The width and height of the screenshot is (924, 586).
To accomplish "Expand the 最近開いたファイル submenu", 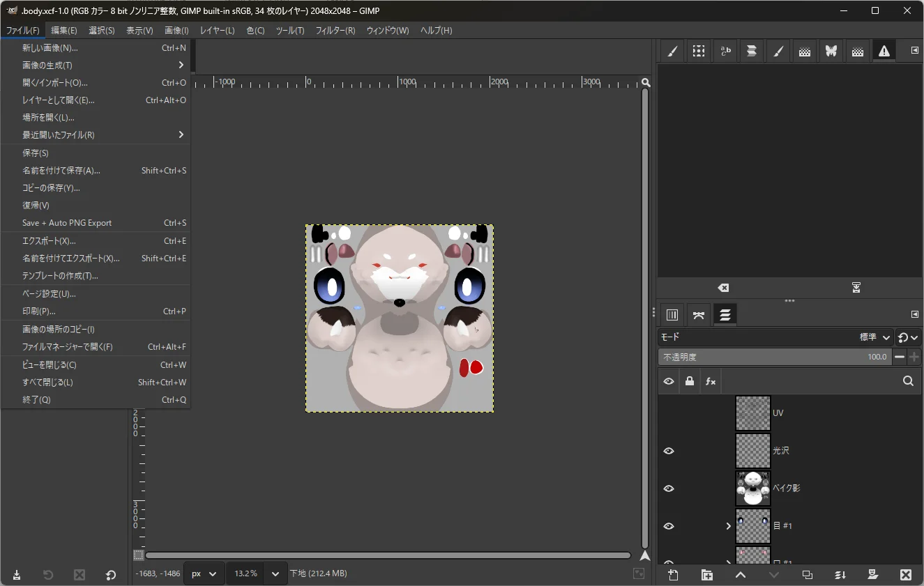I will click(96, 135).
